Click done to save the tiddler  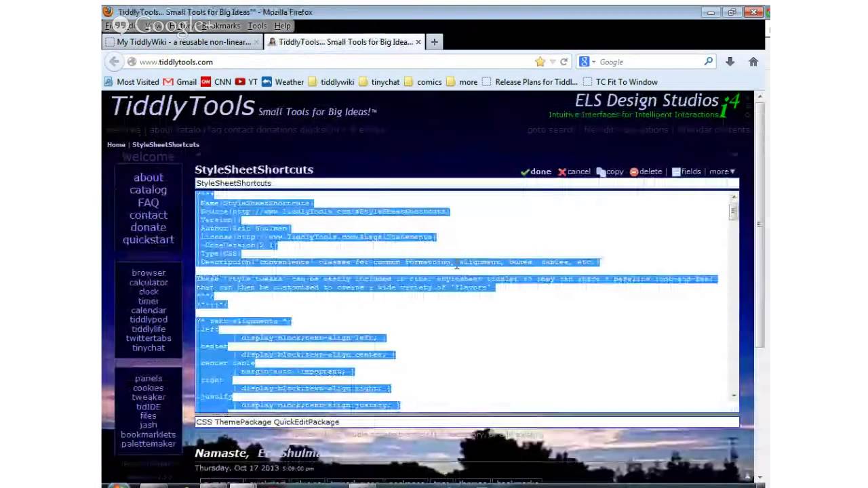point(536,171)
